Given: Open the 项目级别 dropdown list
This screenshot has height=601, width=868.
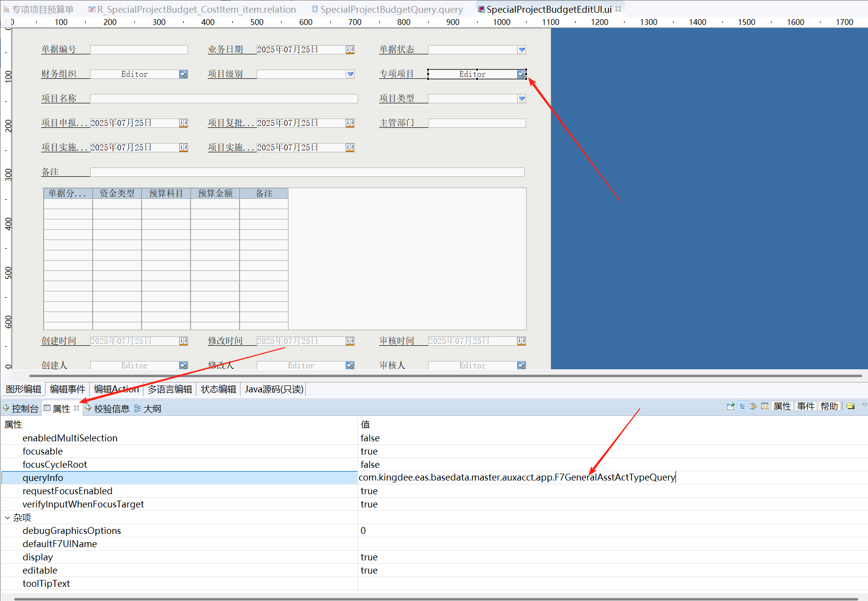Looking at the screenshot, I should (x=350, y=74).
